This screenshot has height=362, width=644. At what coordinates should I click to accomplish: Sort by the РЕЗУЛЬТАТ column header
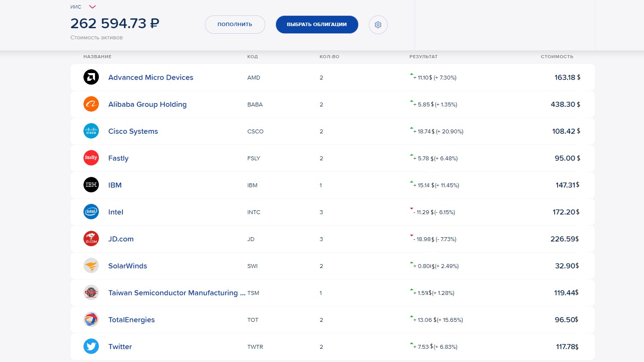[x=424, y=56]
